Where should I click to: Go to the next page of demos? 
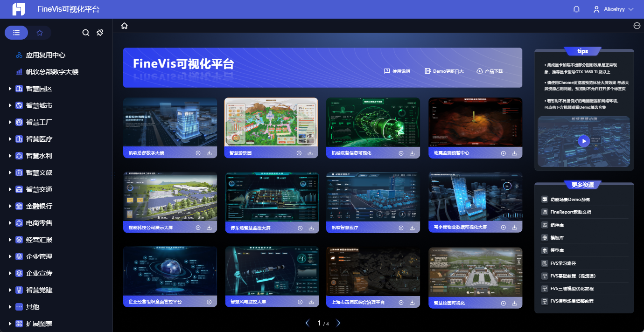338,322
